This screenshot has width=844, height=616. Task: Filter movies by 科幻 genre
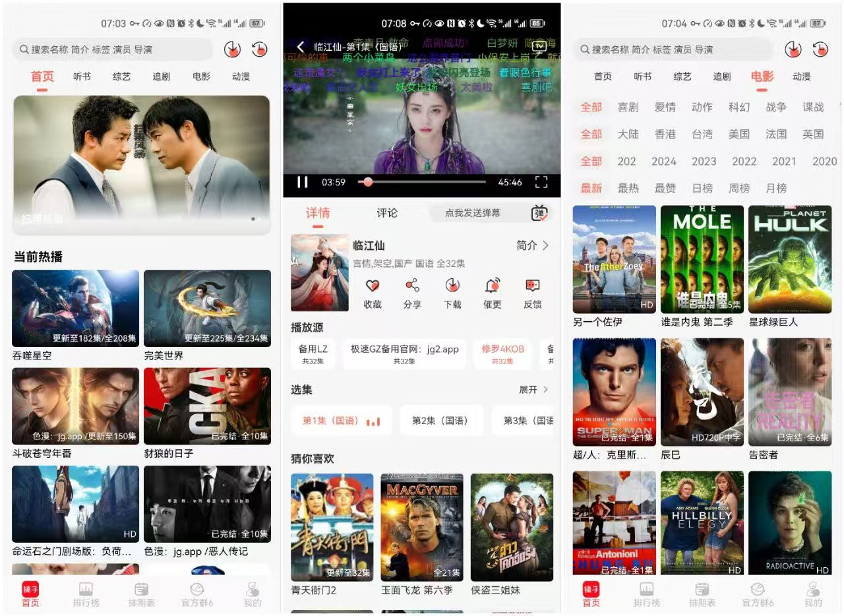click(x=739, y=107)
